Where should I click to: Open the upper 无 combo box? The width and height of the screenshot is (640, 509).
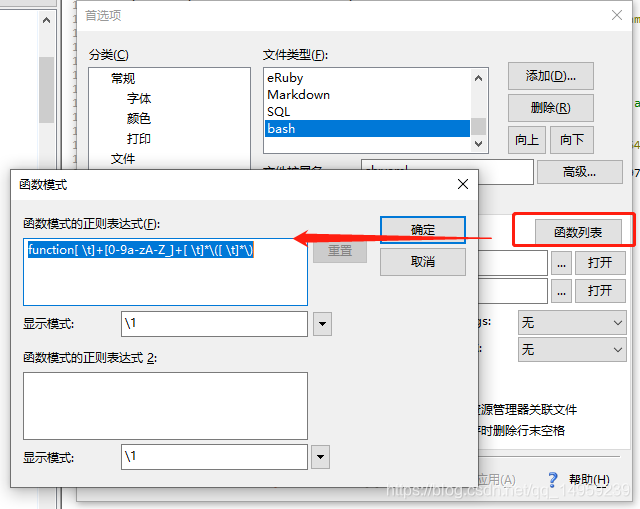[x=572, y=323]
